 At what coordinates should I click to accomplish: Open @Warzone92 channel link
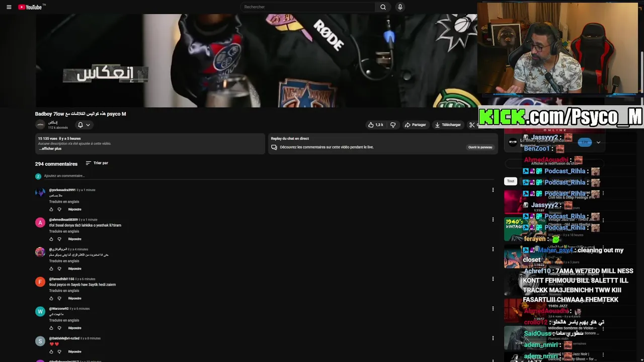(59, 309)
